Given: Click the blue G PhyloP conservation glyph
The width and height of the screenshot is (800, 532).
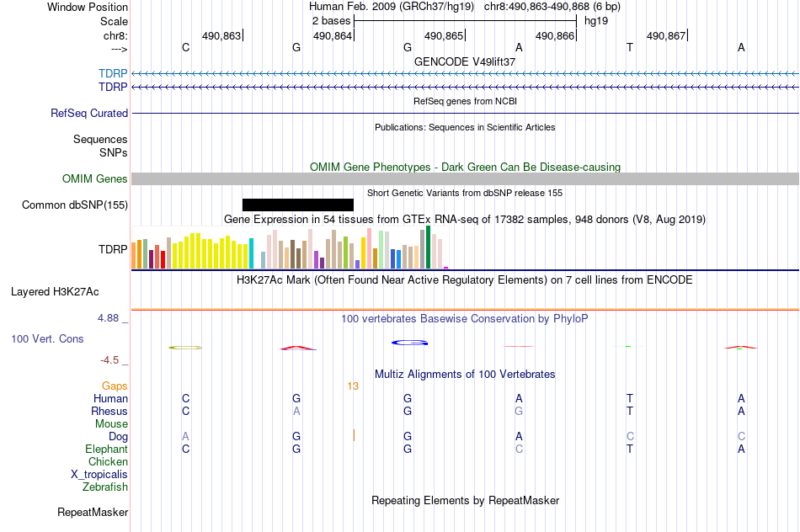Looking at the screenshot, I should click(x=410, y=343).
